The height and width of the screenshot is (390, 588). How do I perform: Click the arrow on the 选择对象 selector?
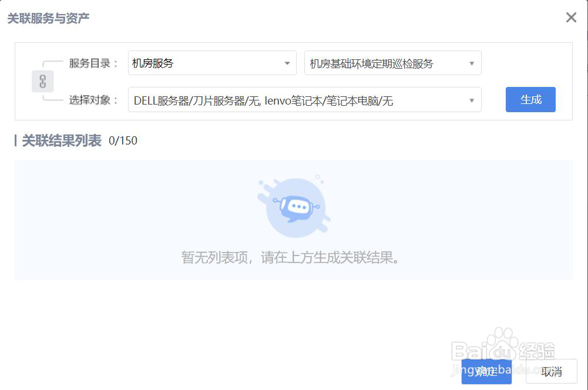click(x=472, y=99)
